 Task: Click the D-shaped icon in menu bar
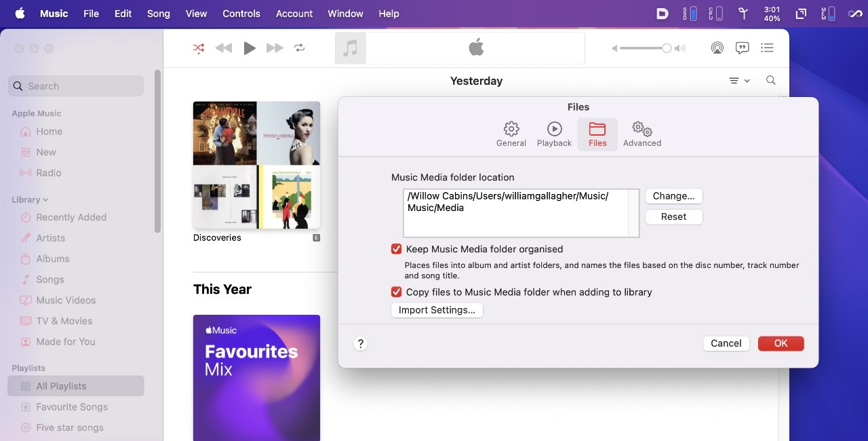663,14
